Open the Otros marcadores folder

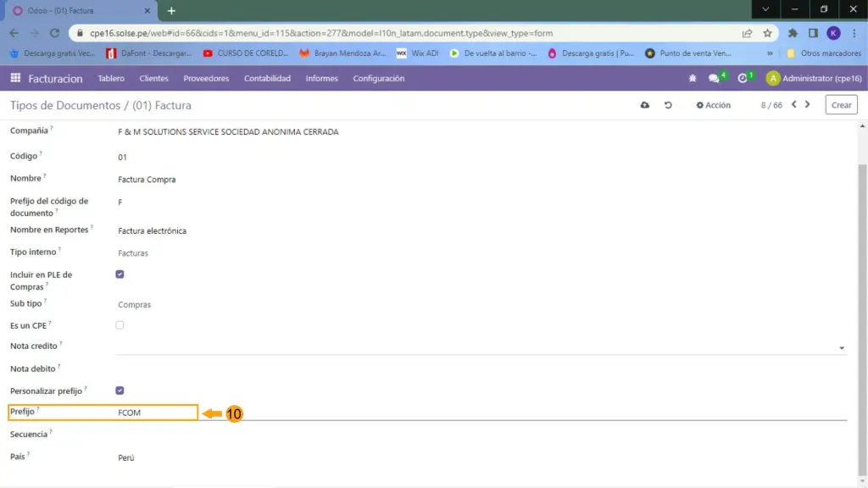click(824, 53)
